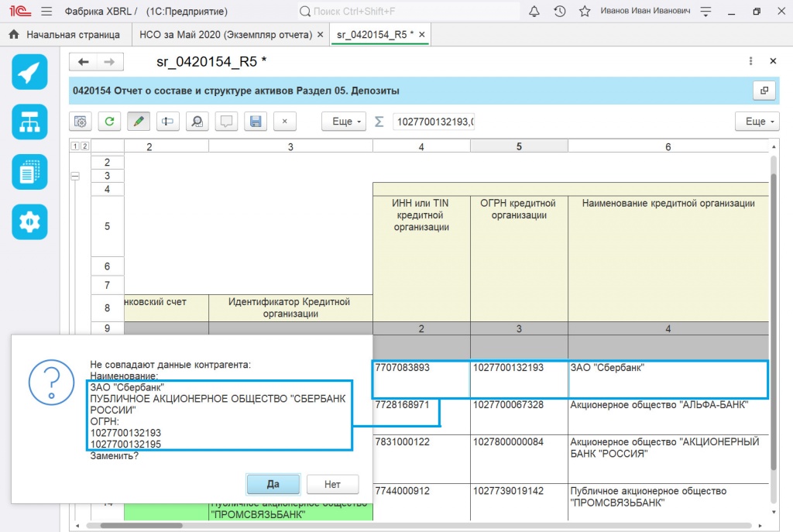Screen dimensions: 793x532
Task: Click the horizontal scrollbar thumb of the table
Action: coord(141,526)
